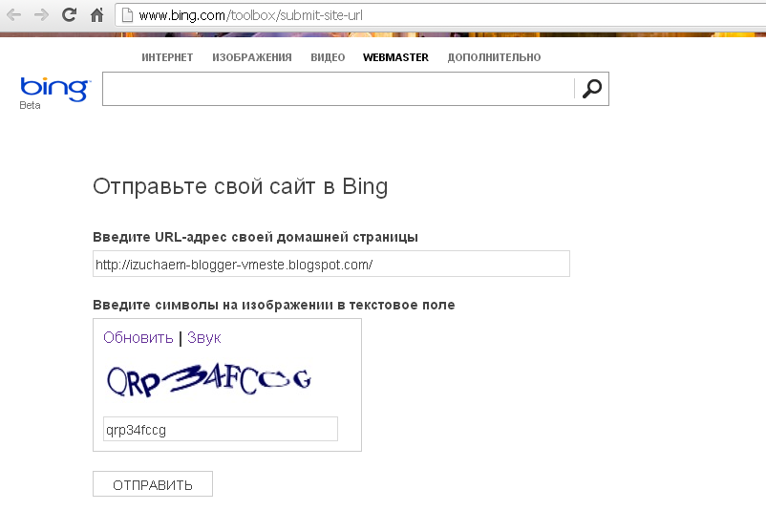Go forward with browser forward arrow
The height and width of the screenshot is (532, 766).
pos(41,15)
